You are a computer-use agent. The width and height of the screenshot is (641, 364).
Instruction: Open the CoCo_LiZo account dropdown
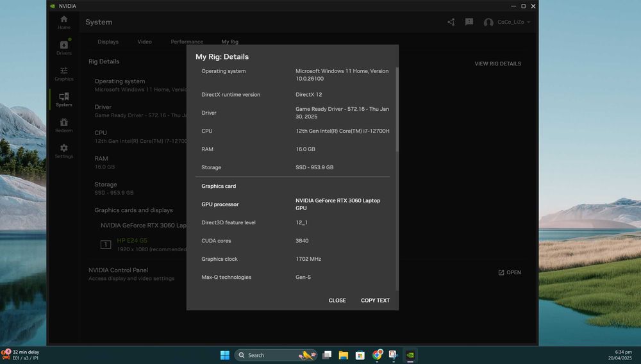point(513,22)
